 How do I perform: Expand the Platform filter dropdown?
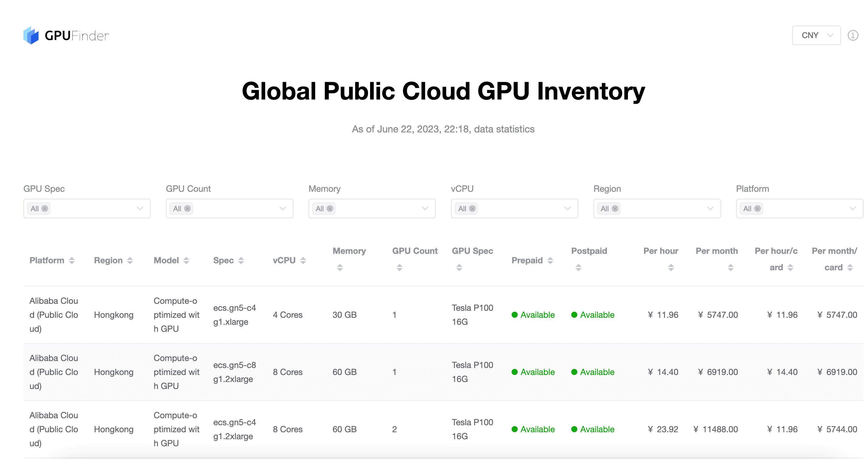click(x=799, y=208)
